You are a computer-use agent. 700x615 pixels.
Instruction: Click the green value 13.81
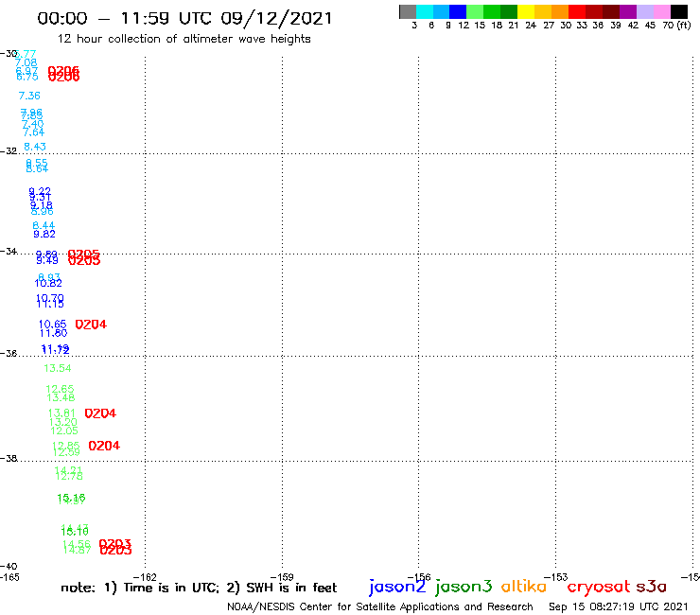coord(61,413)
